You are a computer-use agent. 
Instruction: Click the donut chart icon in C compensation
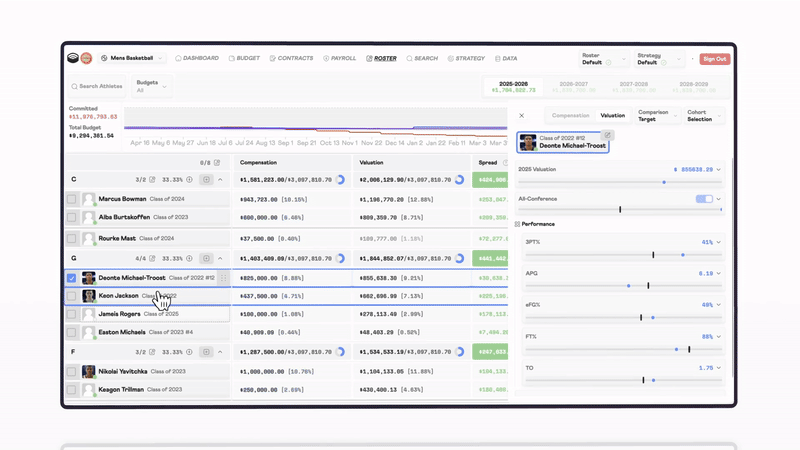340,180
